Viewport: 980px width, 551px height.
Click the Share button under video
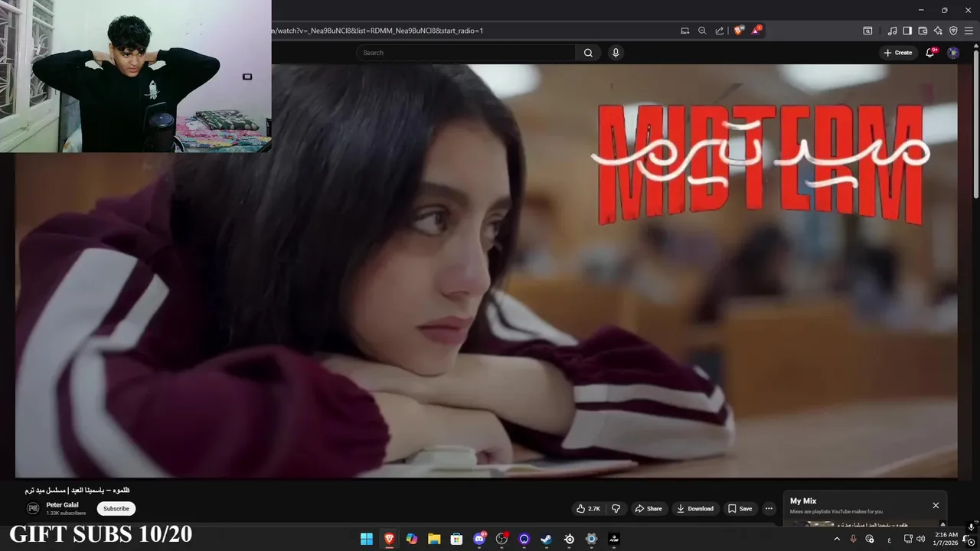(x=648, y=508)
